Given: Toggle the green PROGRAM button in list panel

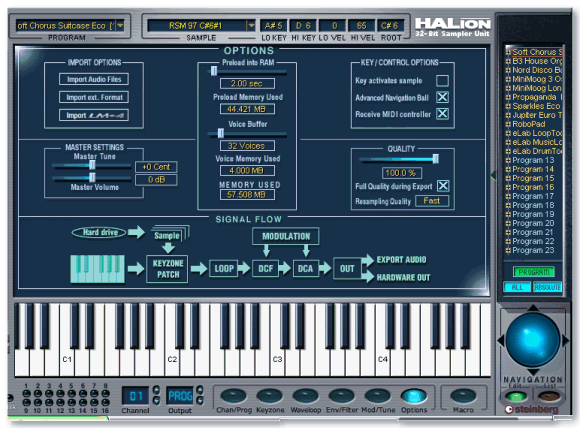Looking at the screenshot, I should (x=533, y=272).
